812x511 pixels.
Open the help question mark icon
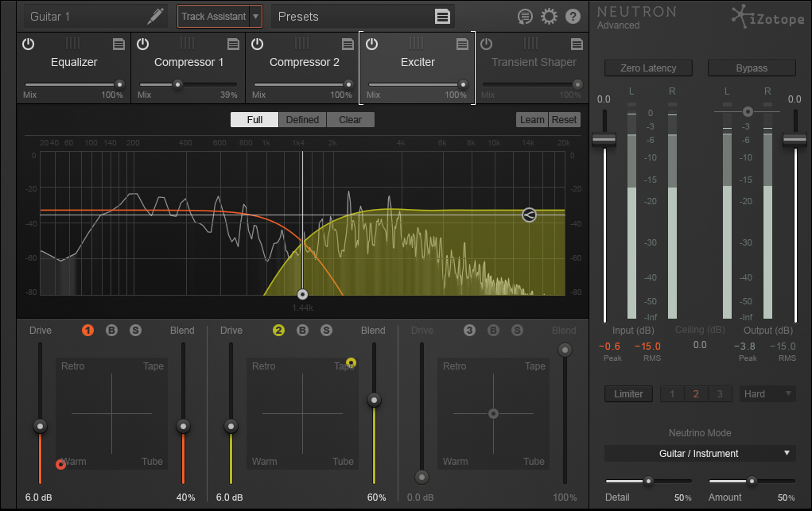573,17
